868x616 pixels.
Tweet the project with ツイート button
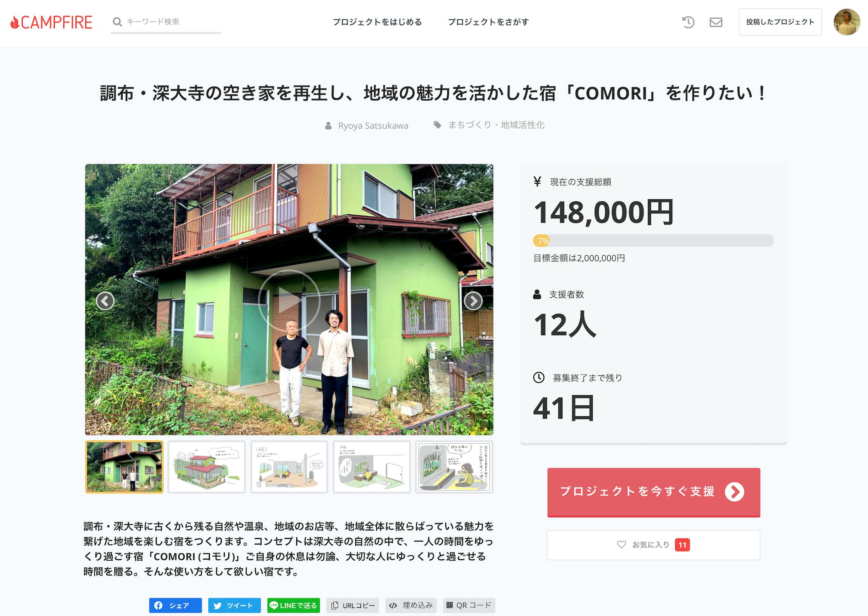[234, 605]
